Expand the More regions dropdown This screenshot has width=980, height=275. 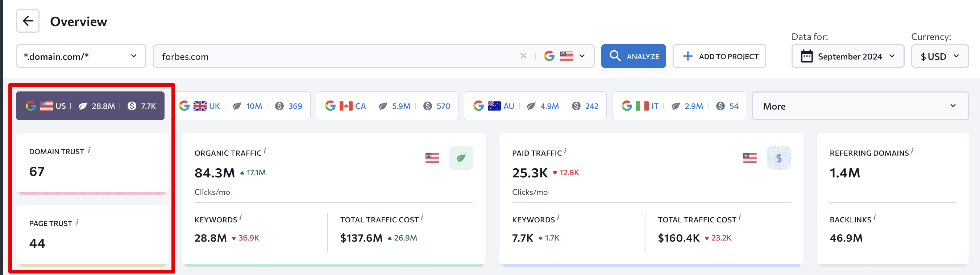pyautogui.click(x=860, y=106)
